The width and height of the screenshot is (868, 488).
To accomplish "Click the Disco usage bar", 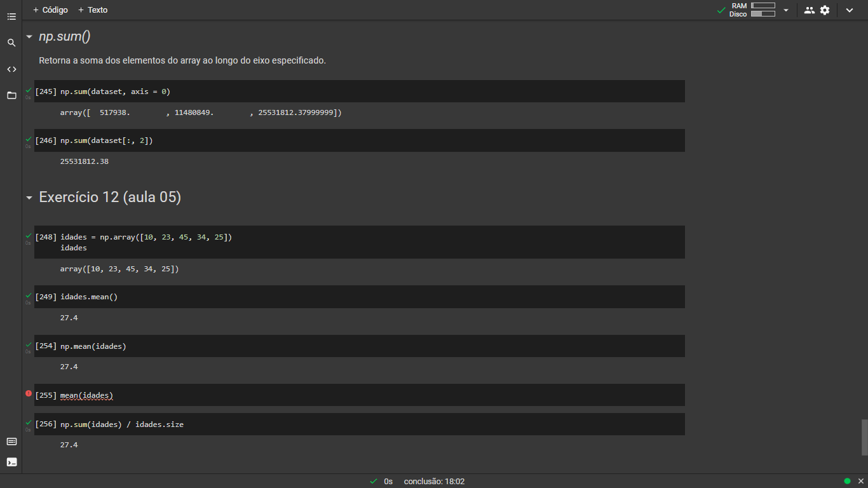I will click(x=763, y=13).
